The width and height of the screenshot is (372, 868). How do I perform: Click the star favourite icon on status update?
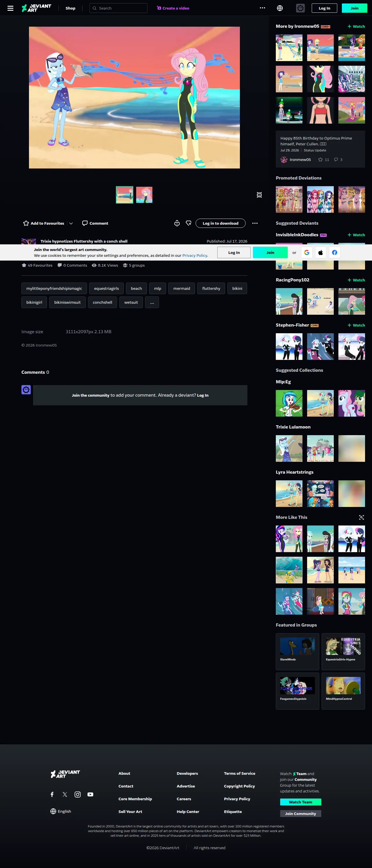click(x=320, y=160)
